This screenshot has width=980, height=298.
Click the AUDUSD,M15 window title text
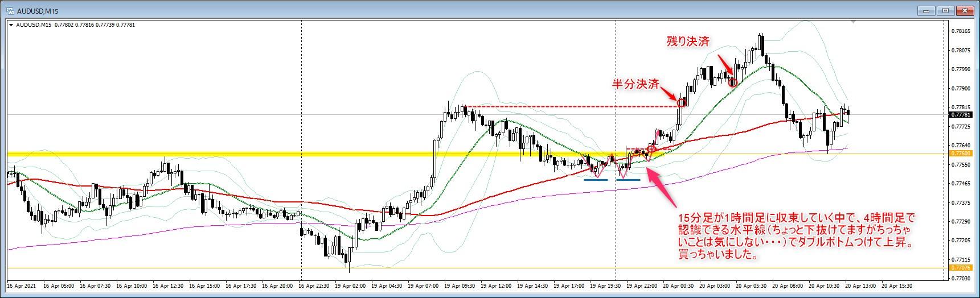coord(38,11)
